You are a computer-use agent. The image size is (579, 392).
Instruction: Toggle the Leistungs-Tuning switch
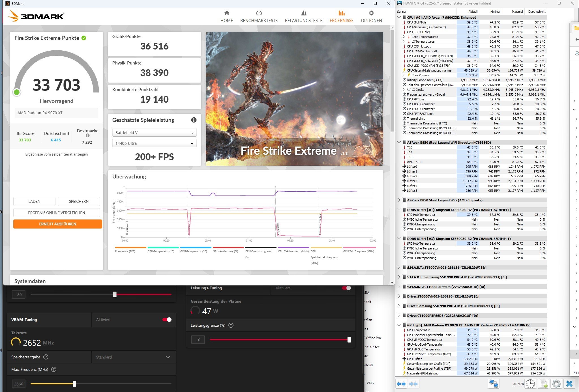[x=346, y=288]
